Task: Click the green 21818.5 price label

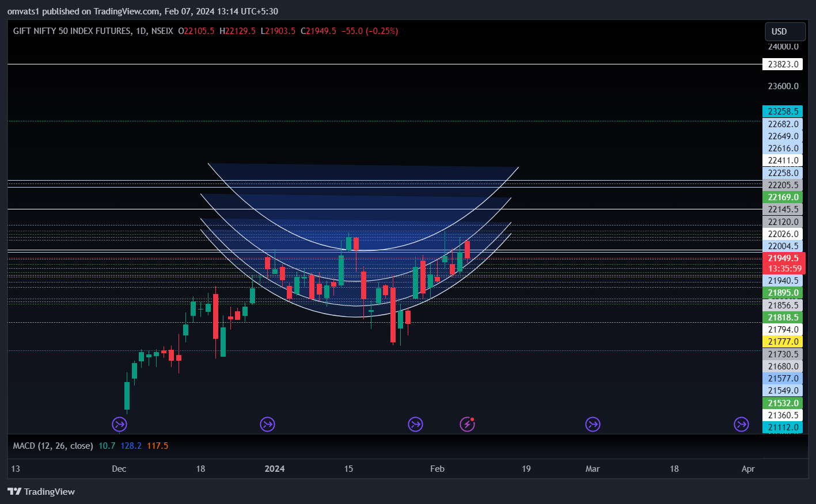Action: coord(783,318)
